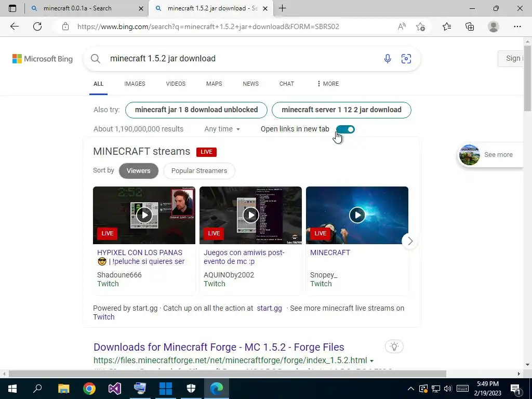Play the Shadoune666 live stream video
The width and height of the screenshot is (532, 399).
[144, 215]
